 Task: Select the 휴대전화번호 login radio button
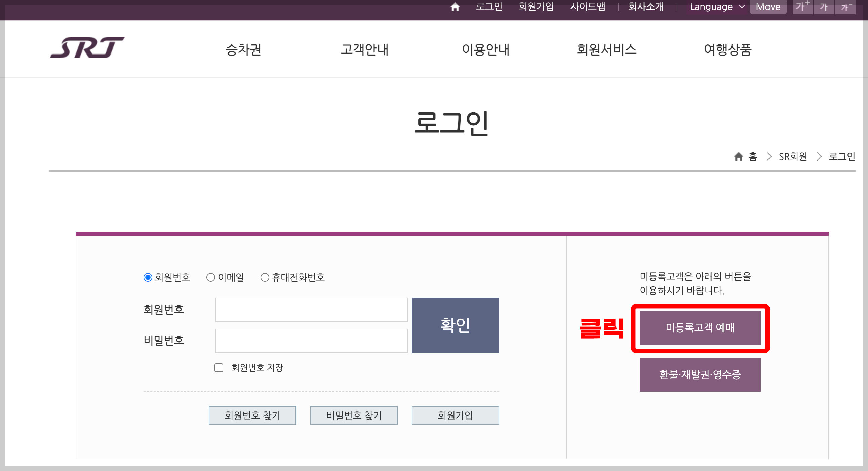[x=265, y=277]
